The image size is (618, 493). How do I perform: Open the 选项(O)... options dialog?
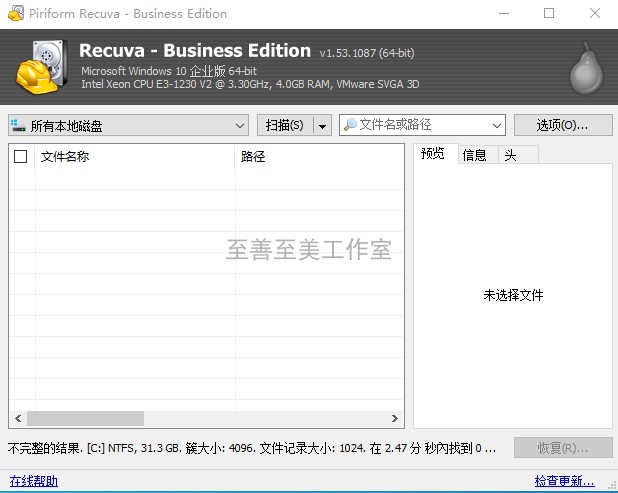coord(563,125)
